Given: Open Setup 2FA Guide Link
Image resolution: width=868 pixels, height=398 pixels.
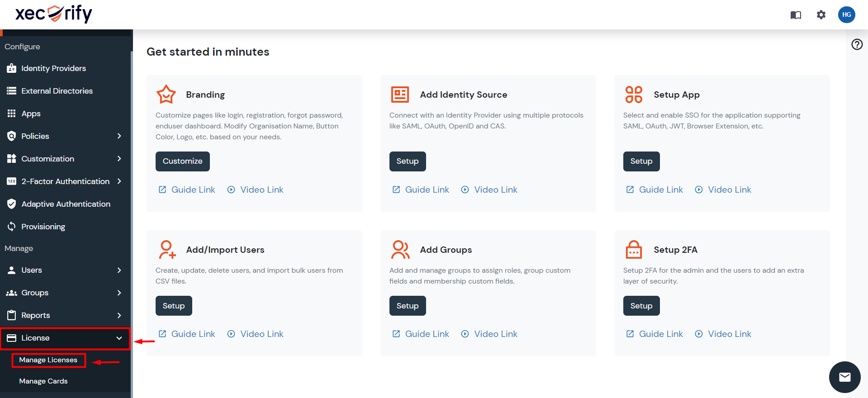Looking at the screenshot, I should point(655,334).
